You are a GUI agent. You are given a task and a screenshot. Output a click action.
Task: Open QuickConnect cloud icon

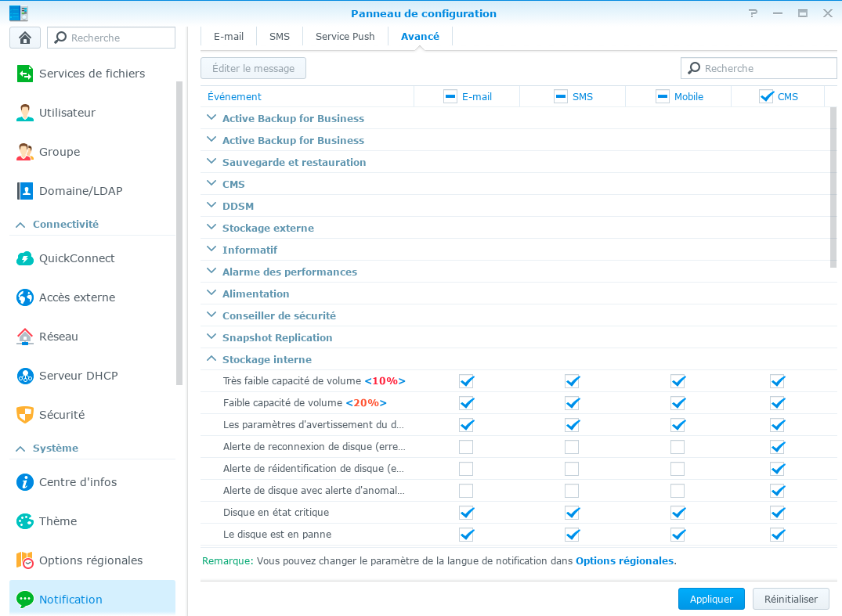pyautogui.click(x=25, y=258)
